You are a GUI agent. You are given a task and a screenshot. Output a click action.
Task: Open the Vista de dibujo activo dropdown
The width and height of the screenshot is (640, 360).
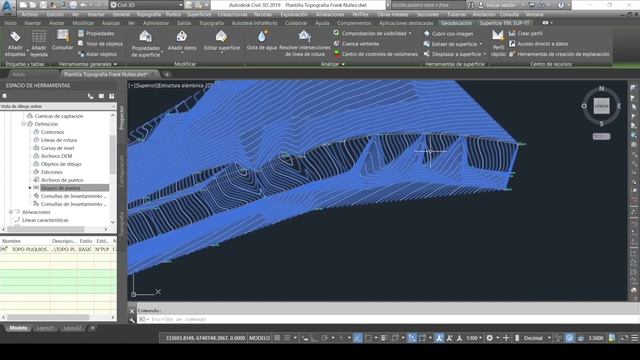pyautogui.click(x=58, y=106)
